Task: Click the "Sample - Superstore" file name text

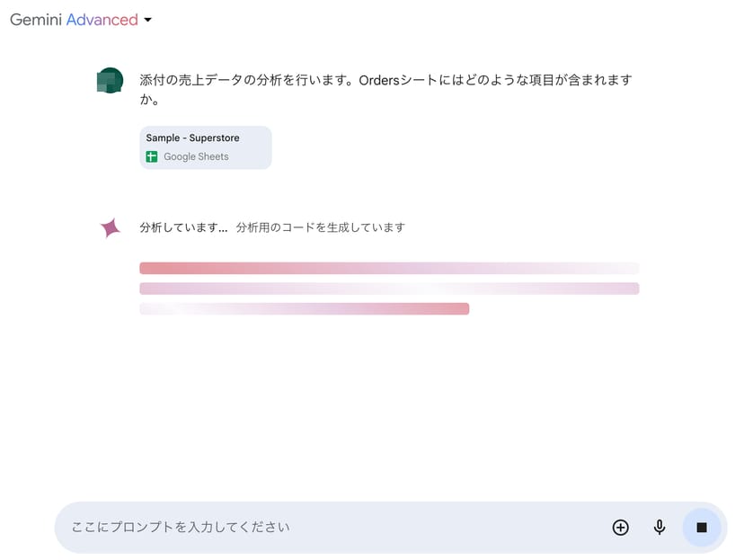Action: [192, 138]
